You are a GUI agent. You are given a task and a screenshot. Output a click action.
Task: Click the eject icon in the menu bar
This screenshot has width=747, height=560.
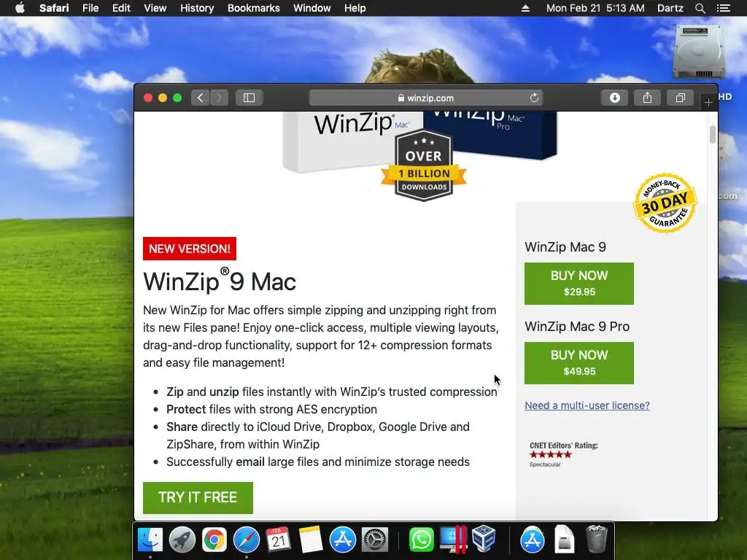525,8
